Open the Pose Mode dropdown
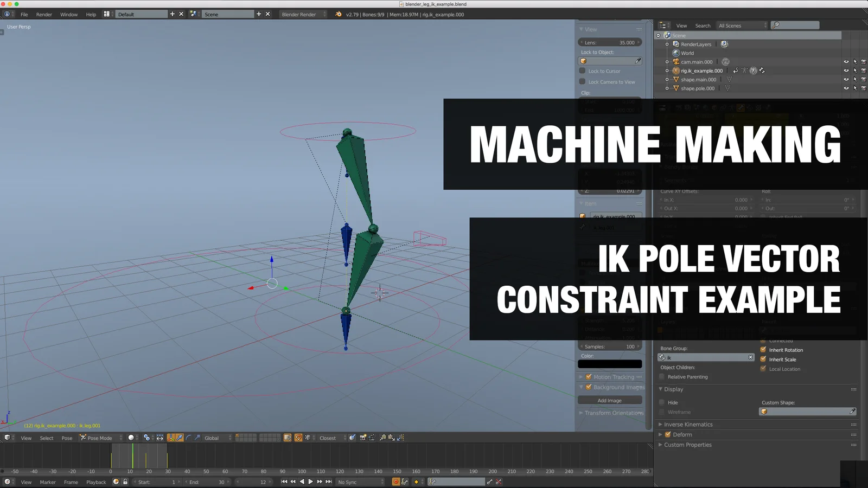Screen dimensions: 868x488 (101, 438)
